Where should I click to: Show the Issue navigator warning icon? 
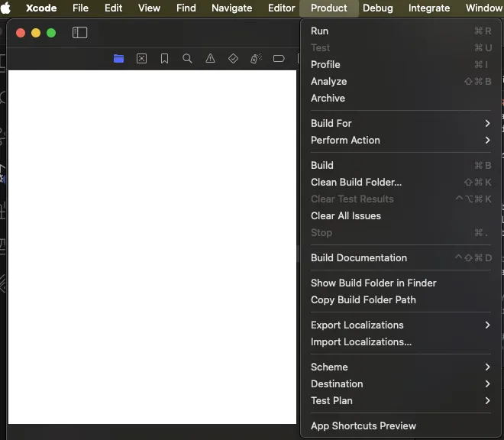(210, 59)
